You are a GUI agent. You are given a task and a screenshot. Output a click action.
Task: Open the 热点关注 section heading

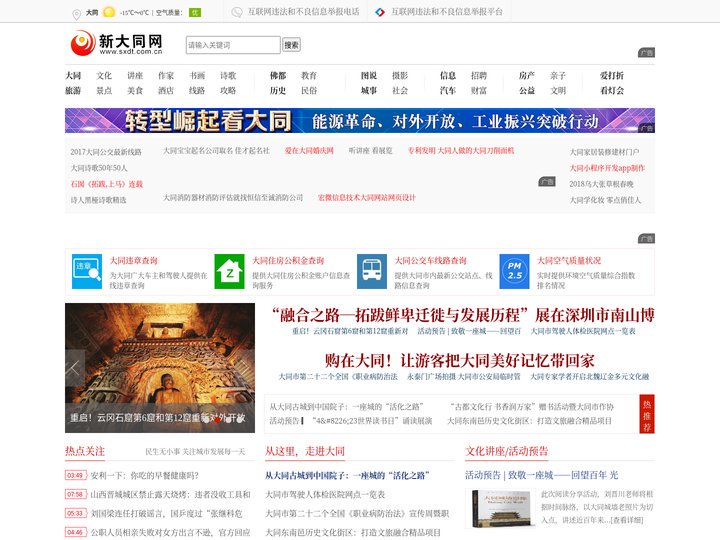pyautogui.click(x=85, y=451)
